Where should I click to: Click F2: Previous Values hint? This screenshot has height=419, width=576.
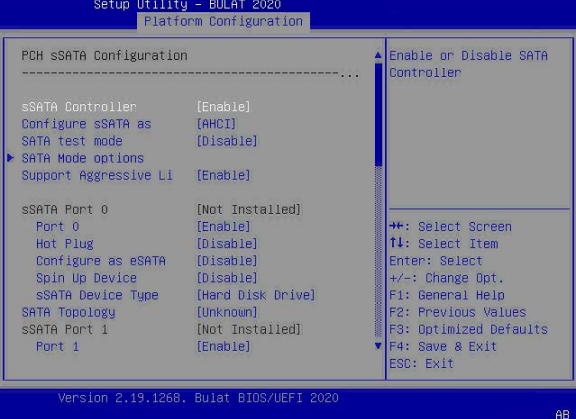click(457, 313)
